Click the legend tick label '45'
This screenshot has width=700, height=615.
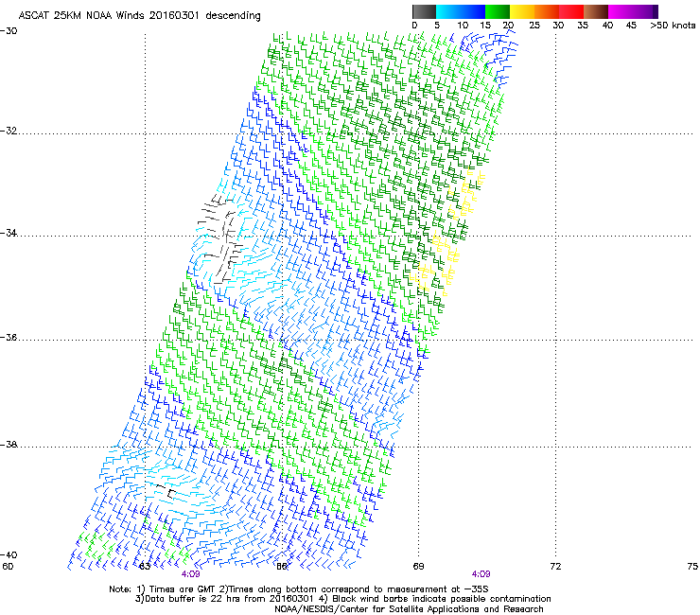pos(631,26)
